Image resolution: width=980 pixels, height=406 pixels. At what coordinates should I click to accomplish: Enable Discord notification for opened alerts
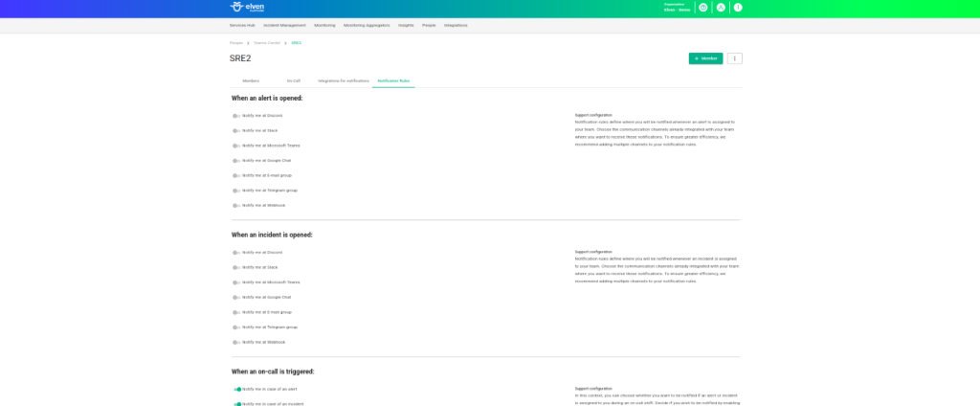(x=235, y=116)
